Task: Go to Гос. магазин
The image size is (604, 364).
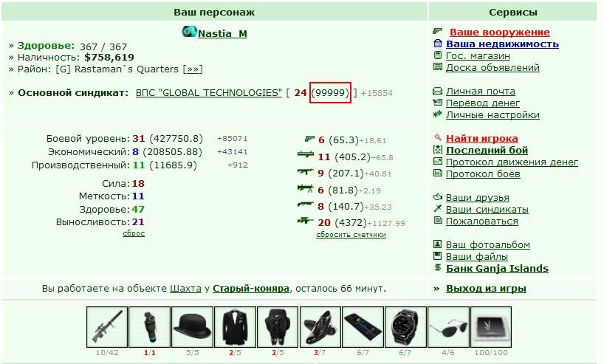Action: click(x=478, y=56)
